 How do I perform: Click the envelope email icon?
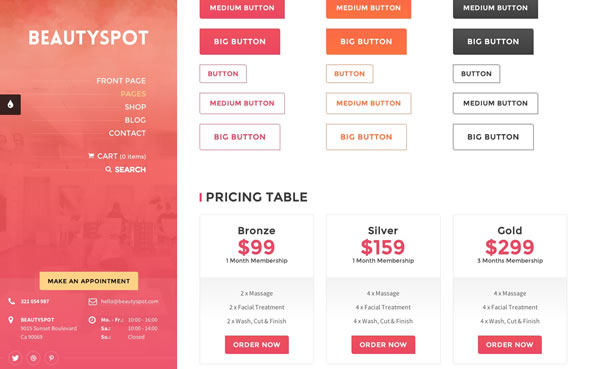point(93,301)
